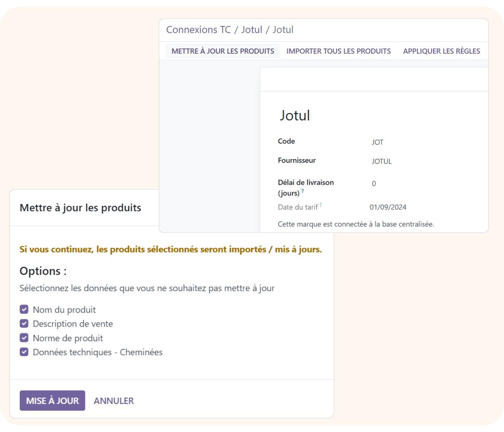Image resolution: width=504 pixels, height=432 pixels.
Task: Click IMPORTER TOUS LES PRODUITS
Action: 339,51
